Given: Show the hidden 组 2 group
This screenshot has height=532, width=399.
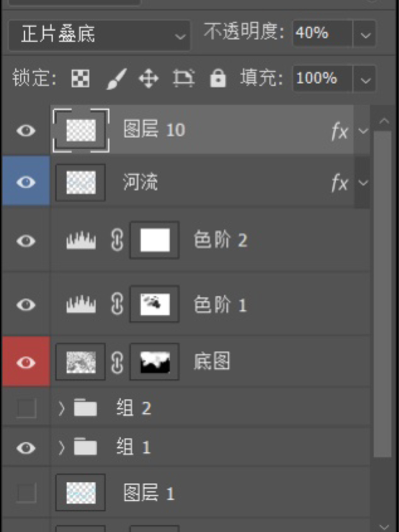Looking at the screenshot, I should click(x=26, y=408).
